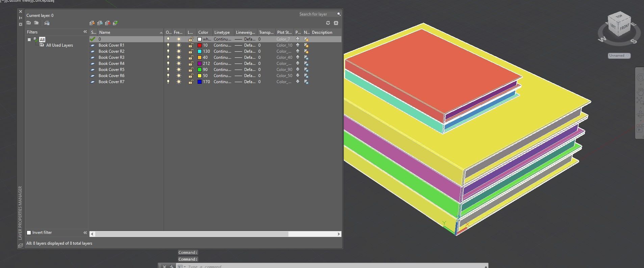The height and width of the screenshot is (268, 644).
Task: Click the layer list horizontal scrollbar
Action: tap(192, 234)
